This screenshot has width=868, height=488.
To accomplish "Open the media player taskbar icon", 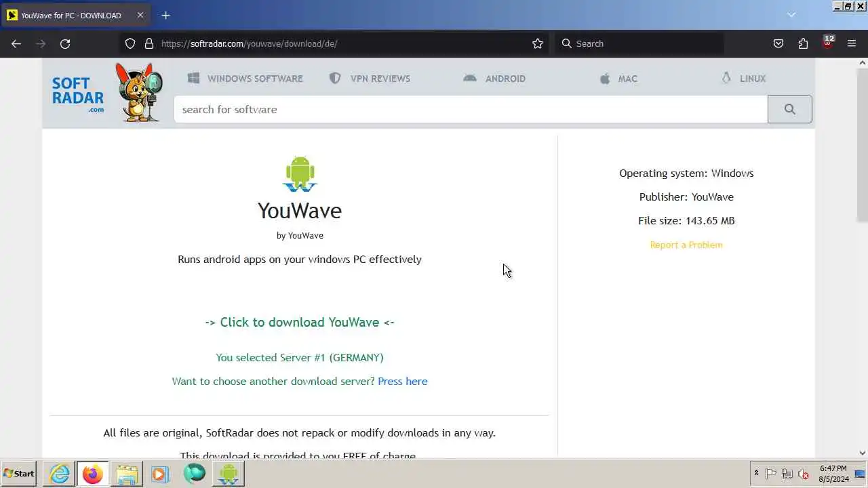I will [160, 474].
